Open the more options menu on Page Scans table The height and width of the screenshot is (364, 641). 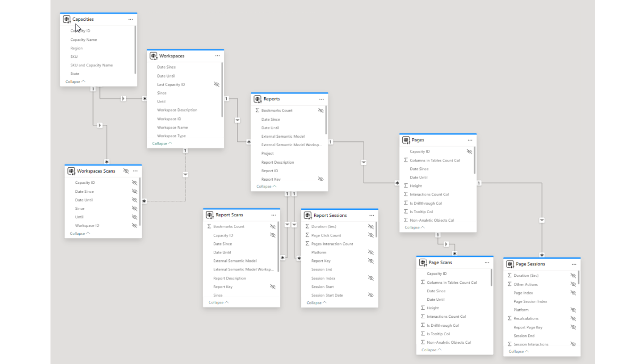click(x=486, y=262)
